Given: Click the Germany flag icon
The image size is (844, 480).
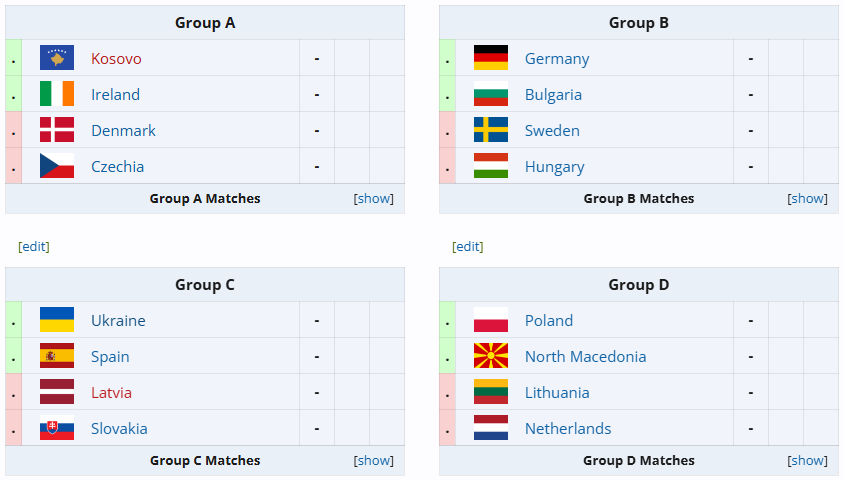Looking at the screenshot, I should (x=490, y=58).
